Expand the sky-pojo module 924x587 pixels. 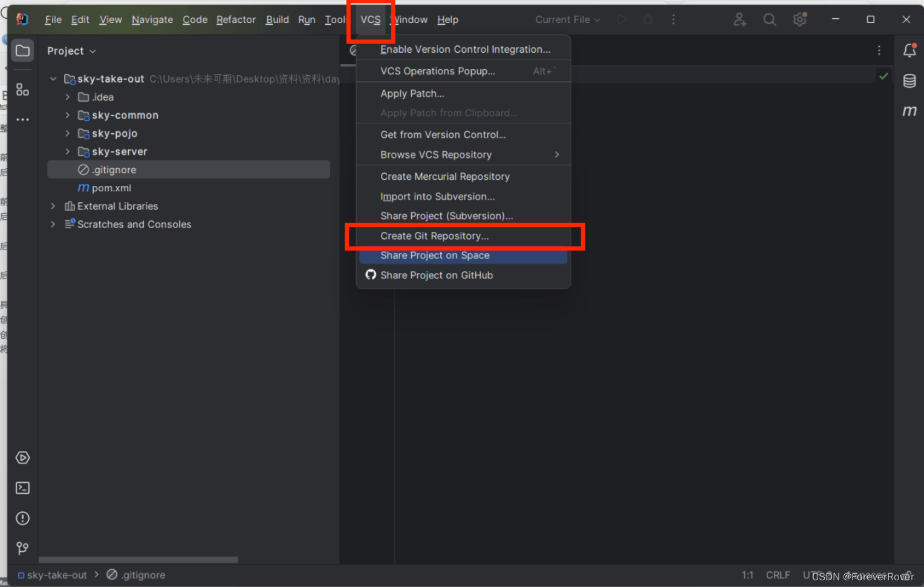point(68,133)
